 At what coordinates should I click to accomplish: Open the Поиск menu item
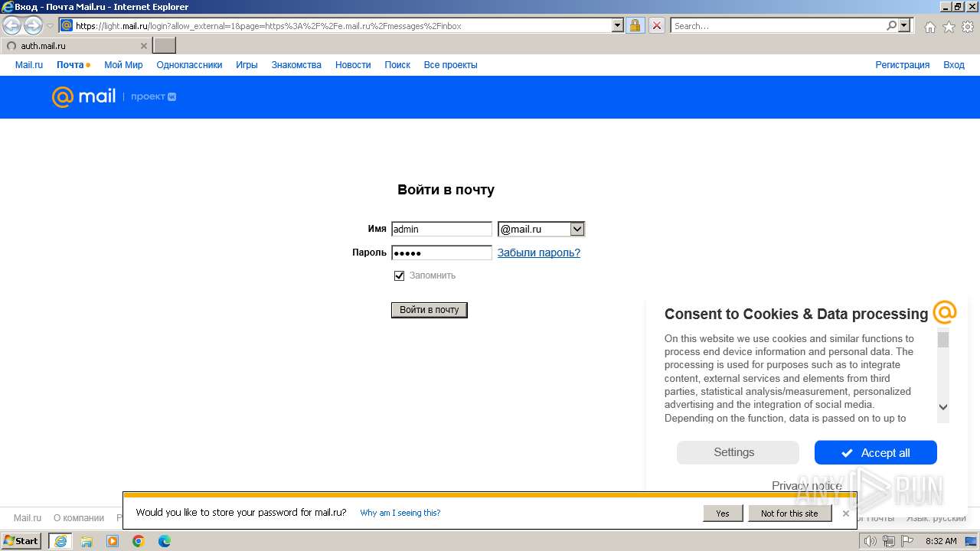(x=397, y=65)
